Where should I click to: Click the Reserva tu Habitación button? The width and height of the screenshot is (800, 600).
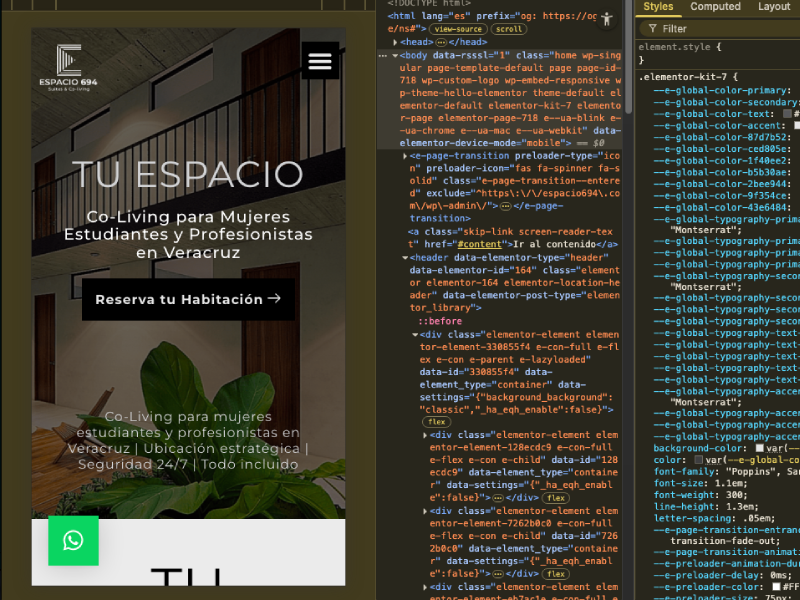click(188, 299)
